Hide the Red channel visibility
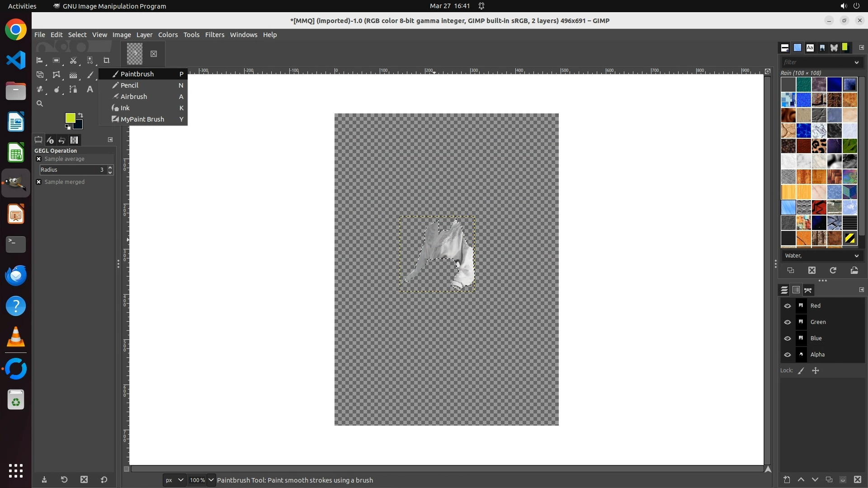This screenshot has height=488, width=868. coord(787,306)
